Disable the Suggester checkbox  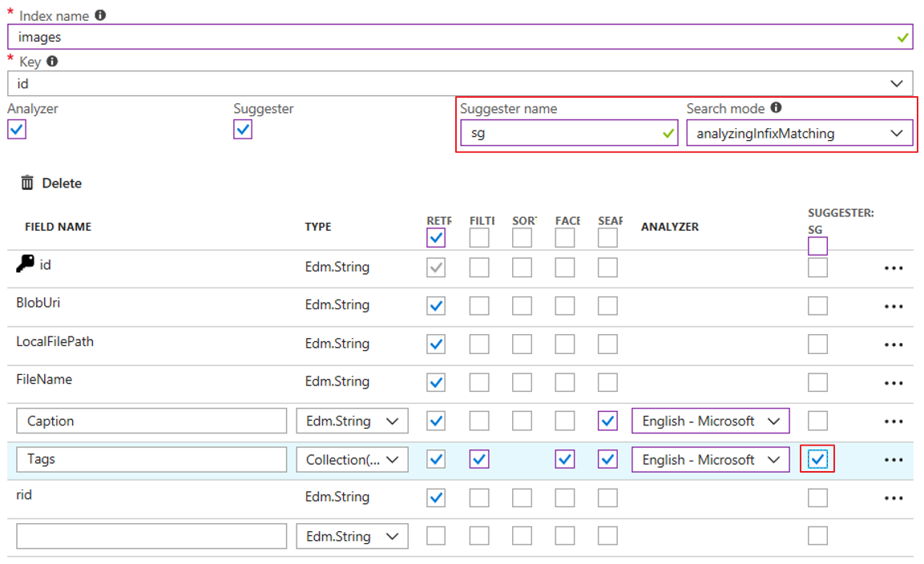[x=243, y=129]
